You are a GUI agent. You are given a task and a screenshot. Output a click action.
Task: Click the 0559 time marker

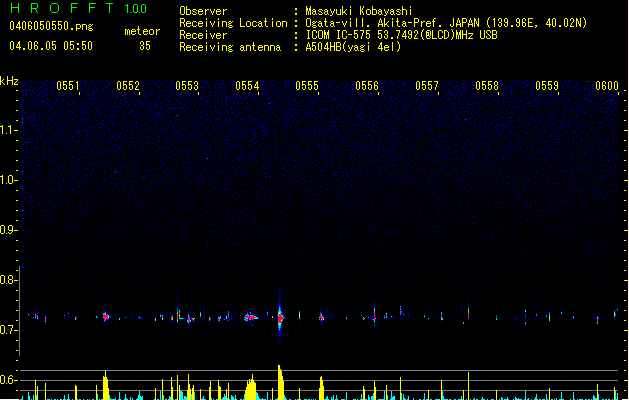click(x=547, y=86)
